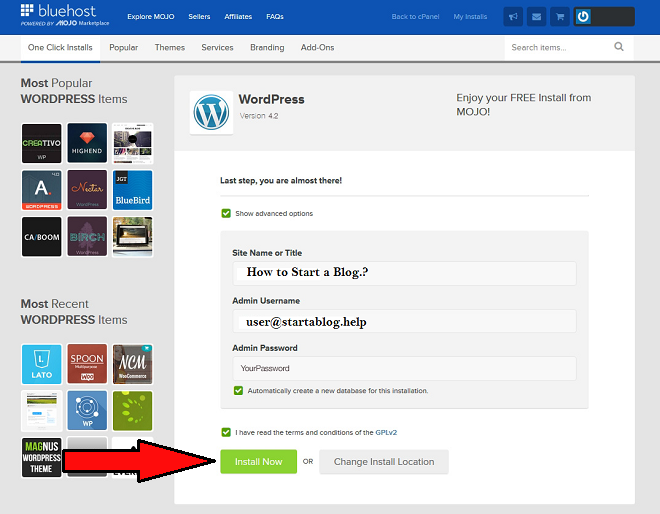This screenshot has width=660, height=514.
Task: Open the Highend theme thumbnail
Action: [87, 143]
